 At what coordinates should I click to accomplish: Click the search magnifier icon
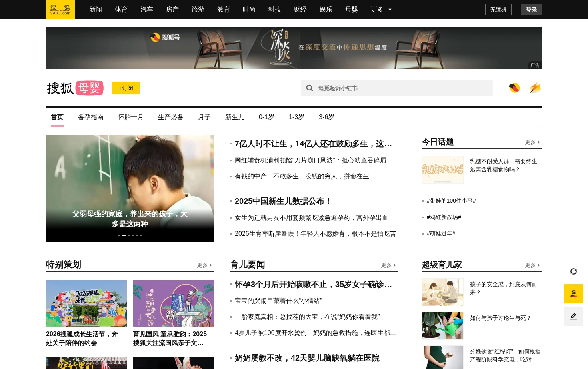(310, 88)
